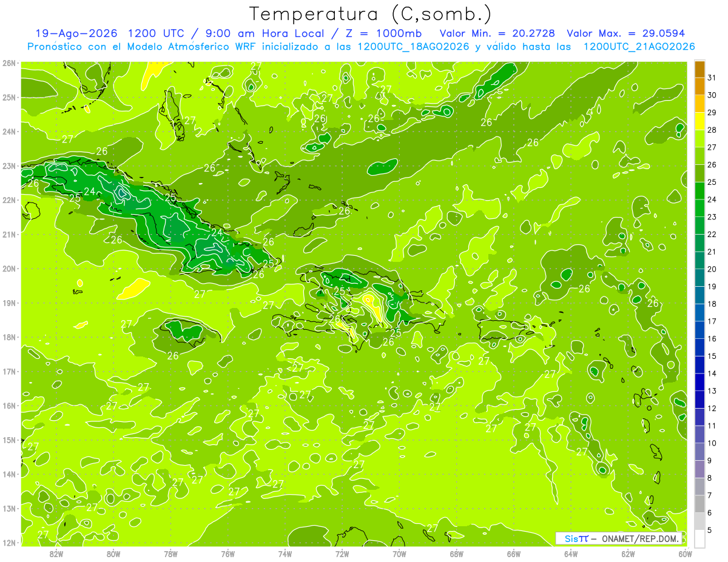This screenshot has width=728, height=562.
Task: Click the "25N" latitude axis label
Action: tap(9, 97)
